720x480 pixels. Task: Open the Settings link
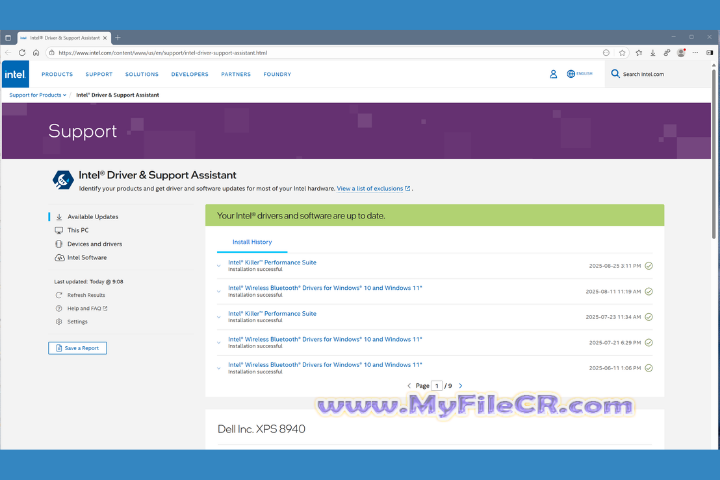(77, 322)
